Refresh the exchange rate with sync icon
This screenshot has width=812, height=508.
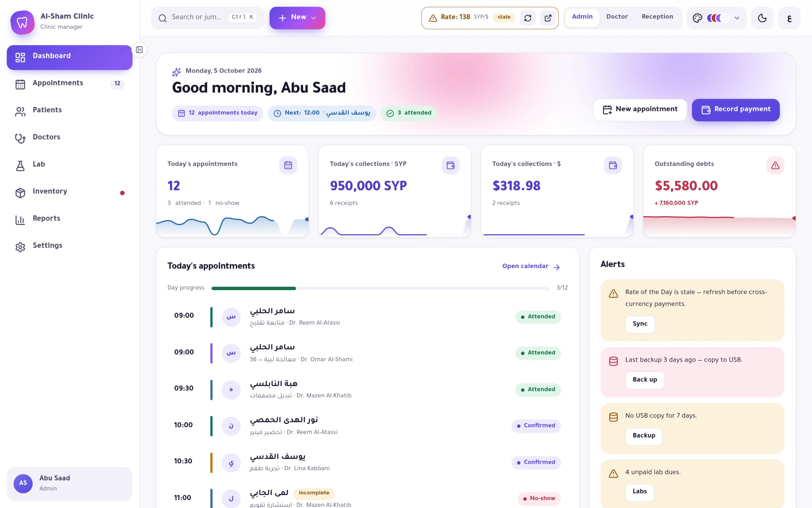pyautogui.click(x=527, y=18)
